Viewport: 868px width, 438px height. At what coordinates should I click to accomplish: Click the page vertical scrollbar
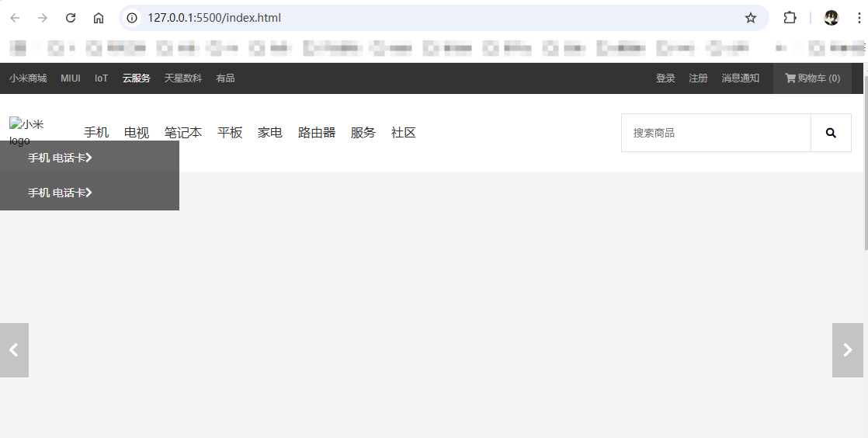(866, 163)
